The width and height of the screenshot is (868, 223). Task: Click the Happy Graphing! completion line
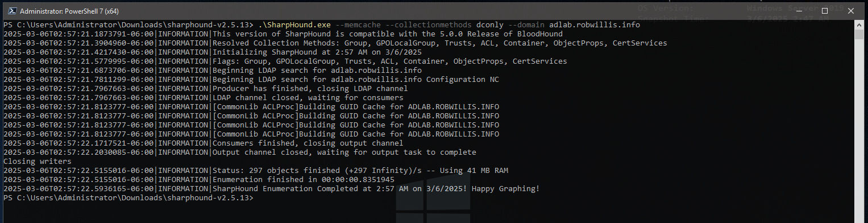tap(271, 189)
